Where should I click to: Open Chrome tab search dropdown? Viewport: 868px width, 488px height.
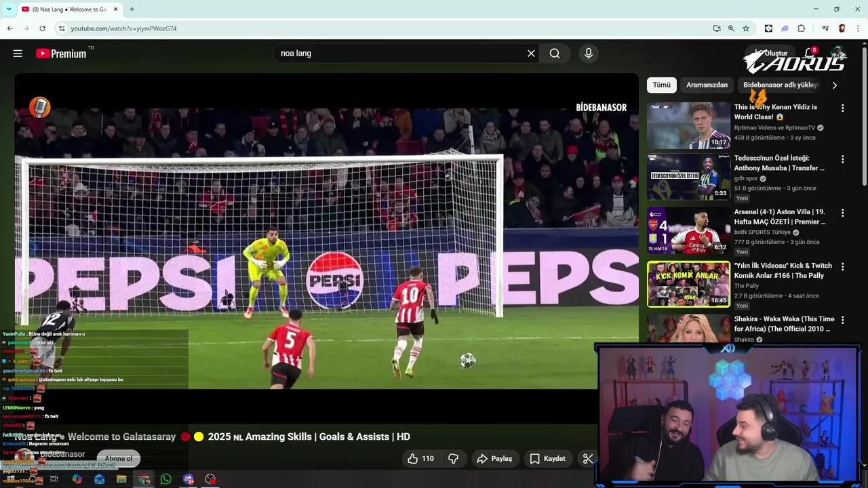coord(9,9)
